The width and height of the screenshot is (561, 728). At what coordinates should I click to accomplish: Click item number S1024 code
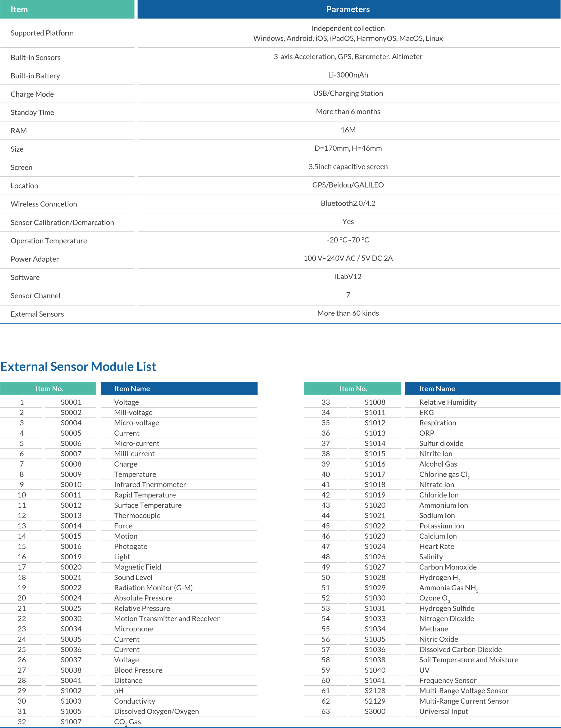click(375, 546)
